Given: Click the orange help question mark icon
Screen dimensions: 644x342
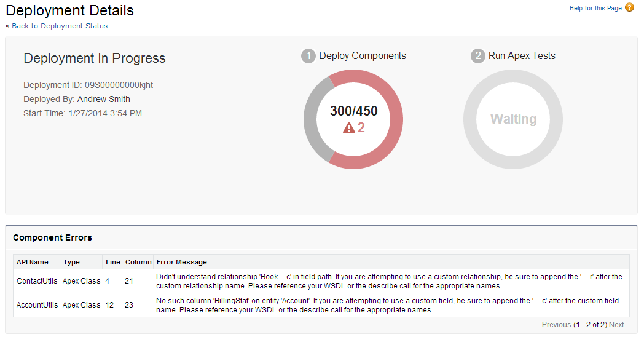Looking at the screenshot, I should click(629, 7).
